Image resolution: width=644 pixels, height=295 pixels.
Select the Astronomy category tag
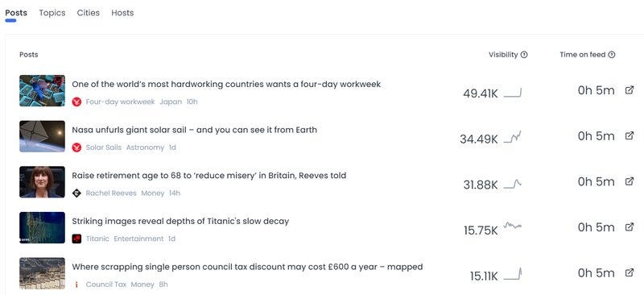click(x=145, y=147)
